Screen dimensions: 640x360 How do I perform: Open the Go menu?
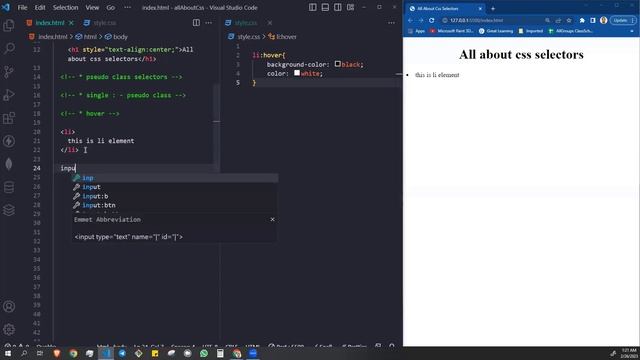point(111,7)
